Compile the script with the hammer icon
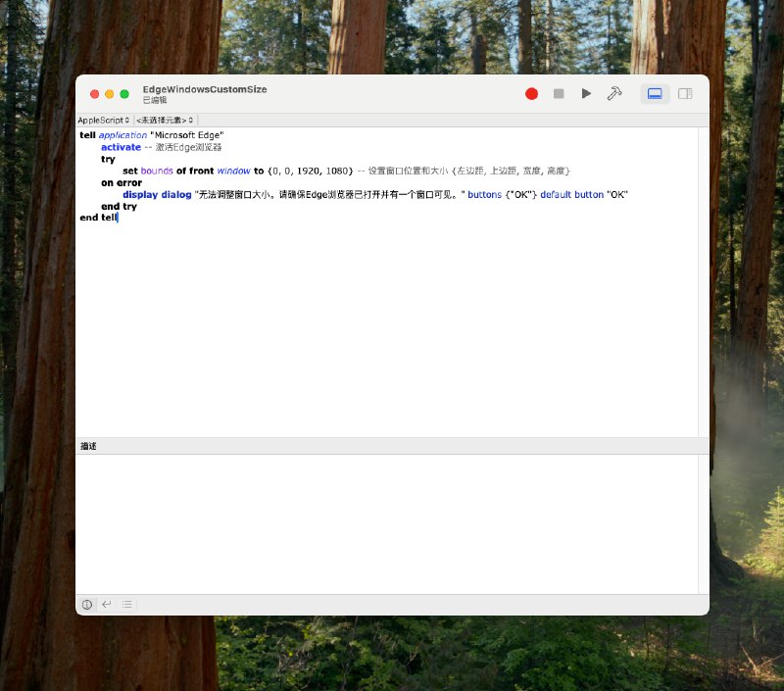This screenshot has height=691, width=784. pyautogui.click(x=614, y=93)
